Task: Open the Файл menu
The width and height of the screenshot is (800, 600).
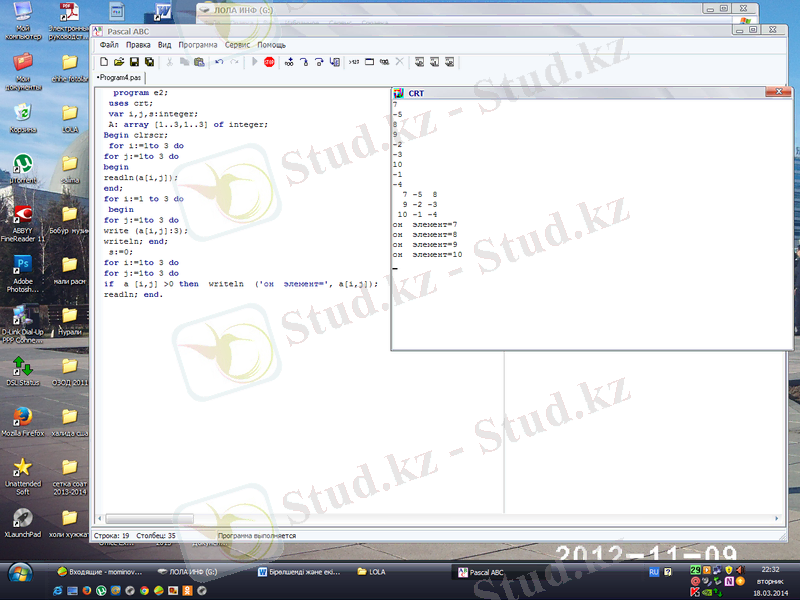Action: pos(109,45)
